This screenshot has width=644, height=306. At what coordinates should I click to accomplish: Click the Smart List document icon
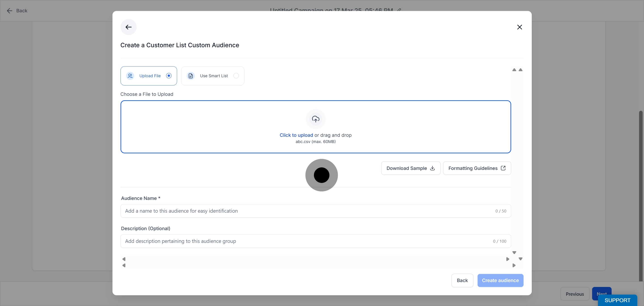(x=191, y=76)
